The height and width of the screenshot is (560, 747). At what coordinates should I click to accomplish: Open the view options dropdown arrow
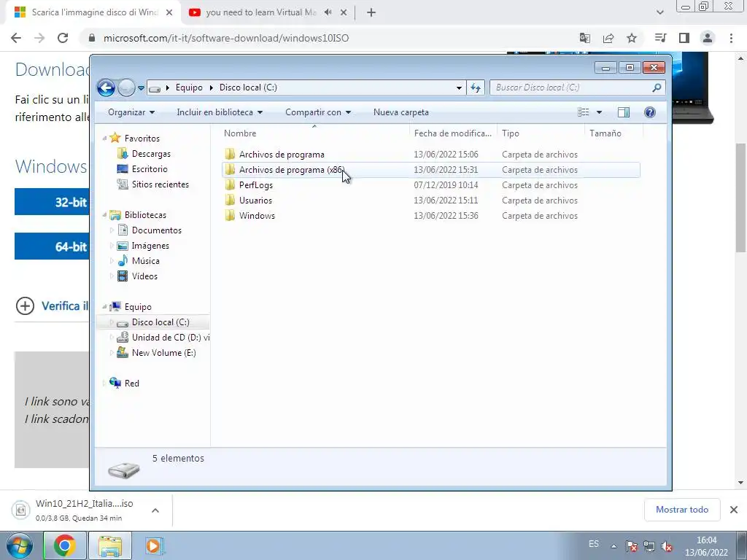click(x=600, y=112)
